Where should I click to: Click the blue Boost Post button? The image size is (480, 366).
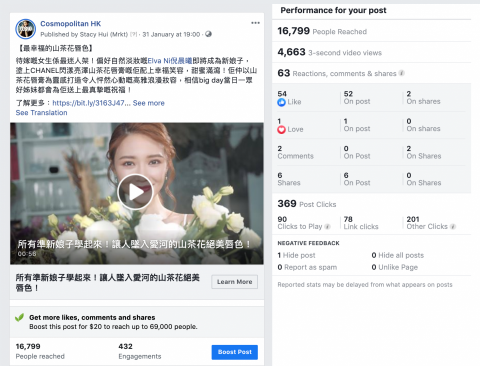click(235, 352)
